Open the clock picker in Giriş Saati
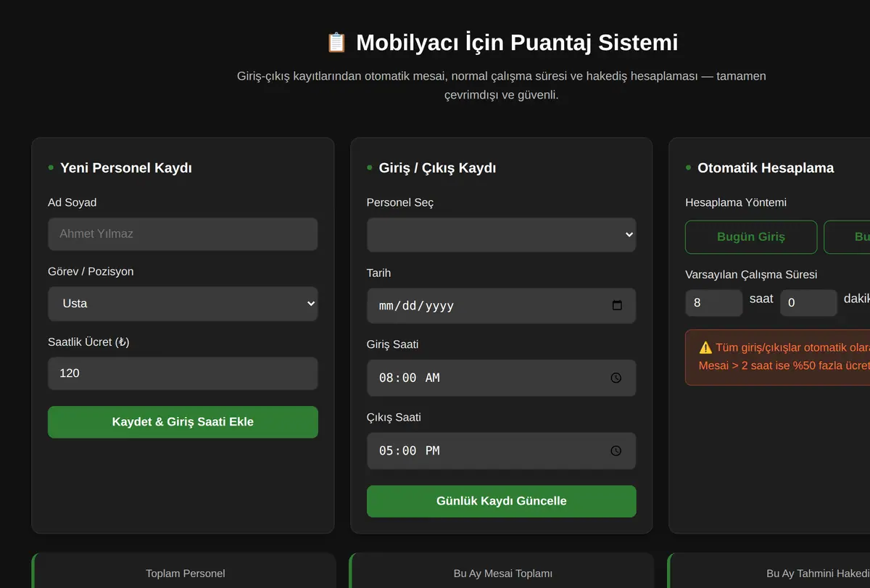The height and width of the screenshot is (588, 870). point(616,378)
